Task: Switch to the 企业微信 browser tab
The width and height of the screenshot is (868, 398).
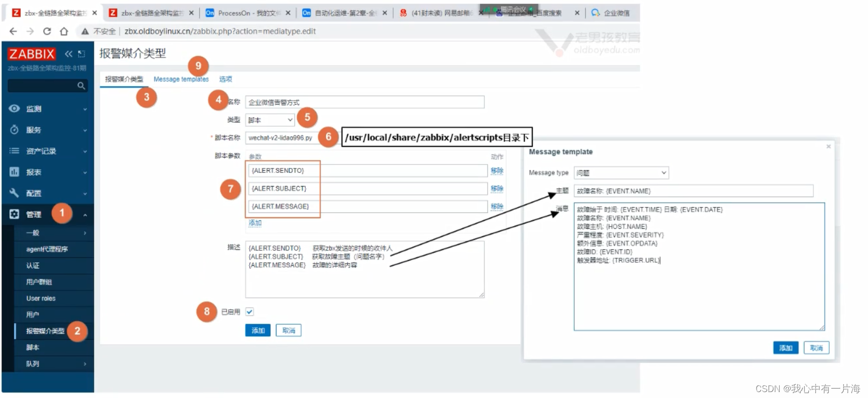Action: [612, 13]
